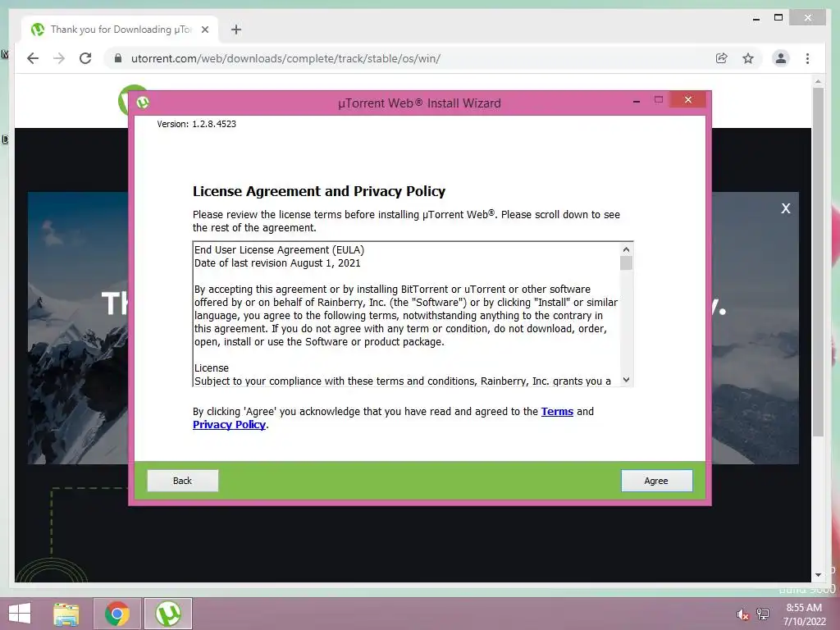Screen dimensions: 840x630
Task: Select the Thank you for Downloading tab
Action: pos(120,30)
